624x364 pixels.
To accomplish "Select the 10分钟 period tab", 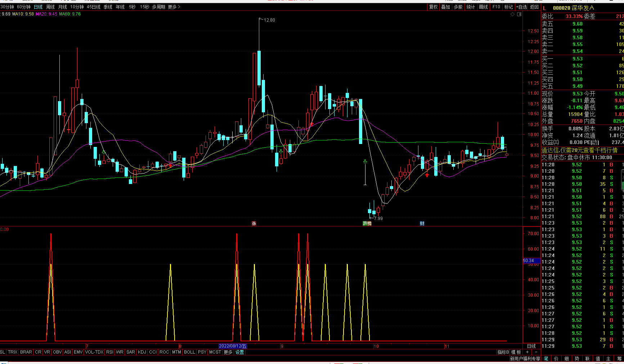I will [x=77, y=7].
